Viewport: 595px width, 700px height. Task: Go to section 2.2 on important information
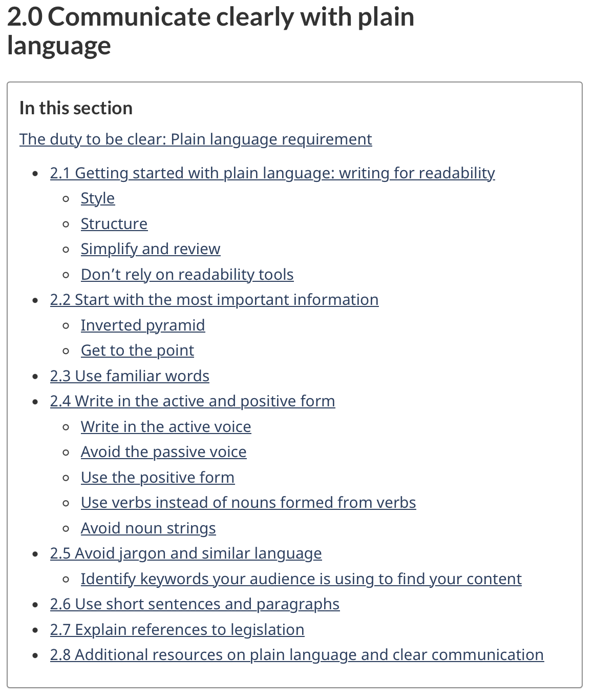(x=214, y=299)
